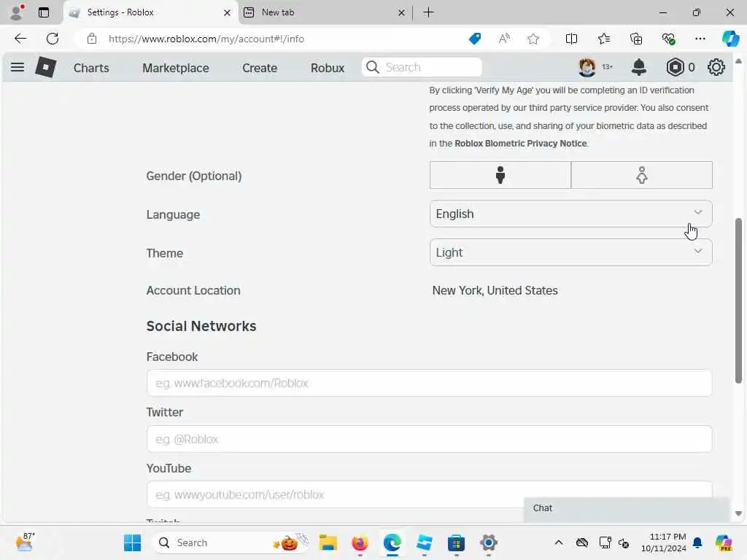Open the Copilot sidebar icon

point(729,39)
